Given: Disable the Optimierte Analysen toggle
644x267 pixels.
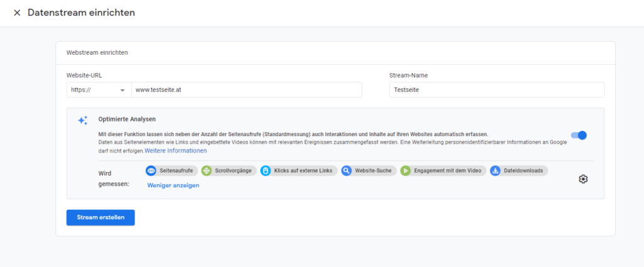Looking at the screenshot, I should (579, 135).
